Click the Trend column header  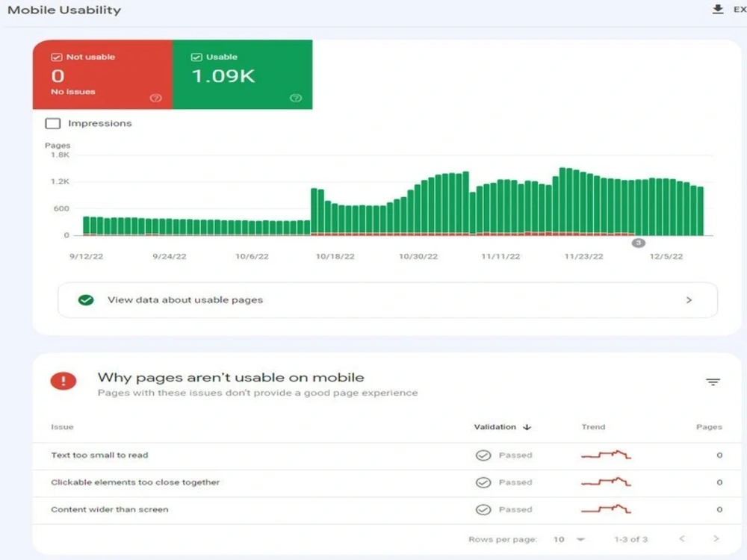click(x=593, y=427)
